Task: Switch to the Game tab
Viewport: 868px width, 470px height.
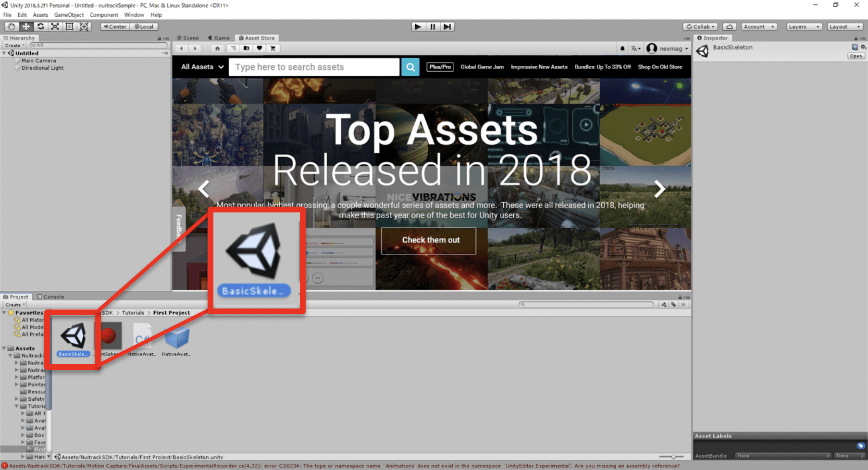Action: click(219, 38)
